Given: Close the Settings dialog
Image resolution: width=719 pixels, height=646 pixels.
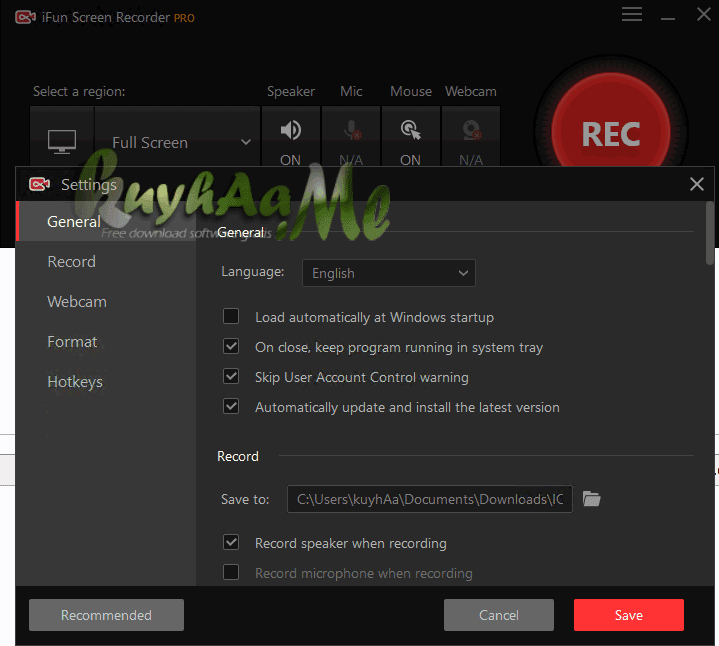Looking at the screenshot, I should [x=697, y=184].
